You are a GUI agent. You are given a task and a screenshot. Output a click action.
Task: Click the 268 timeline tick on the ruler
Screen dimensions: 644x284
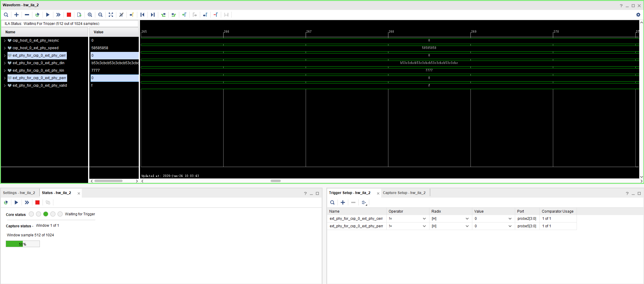391,31
